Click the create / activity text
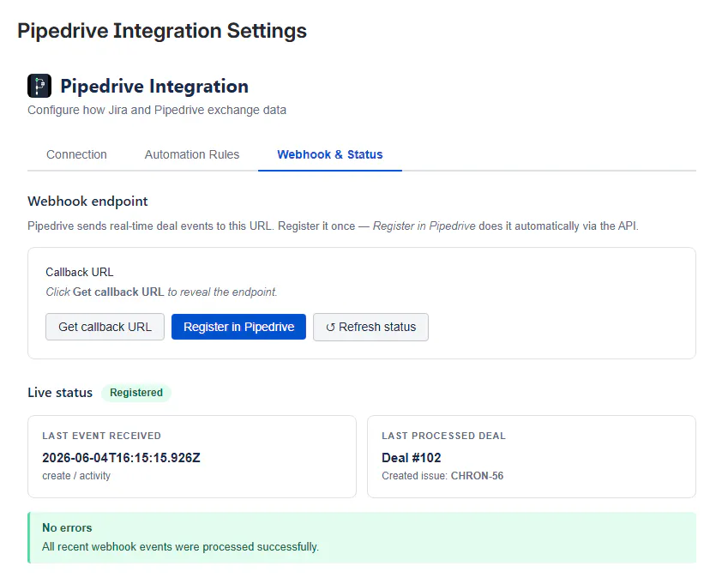Image resolution: width=728 pixels, height=578 pixels. [76, 476]
